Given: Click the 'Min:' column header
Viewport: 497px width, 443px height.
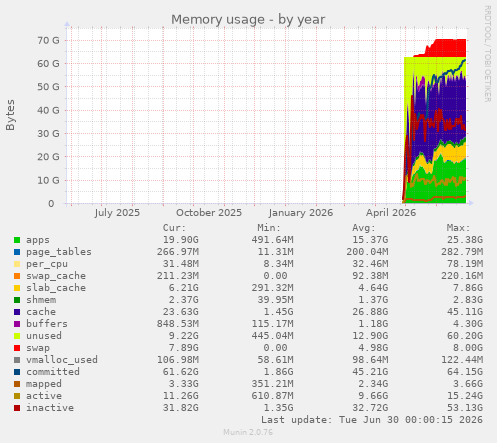Looking at the screenshot, I should pyautogui.click(x=269, y=228).
